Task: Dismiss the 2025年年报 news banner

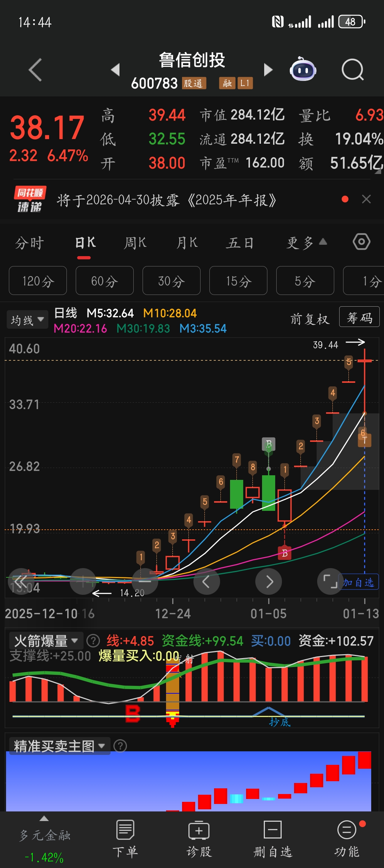Action: [x=366, y=199]
